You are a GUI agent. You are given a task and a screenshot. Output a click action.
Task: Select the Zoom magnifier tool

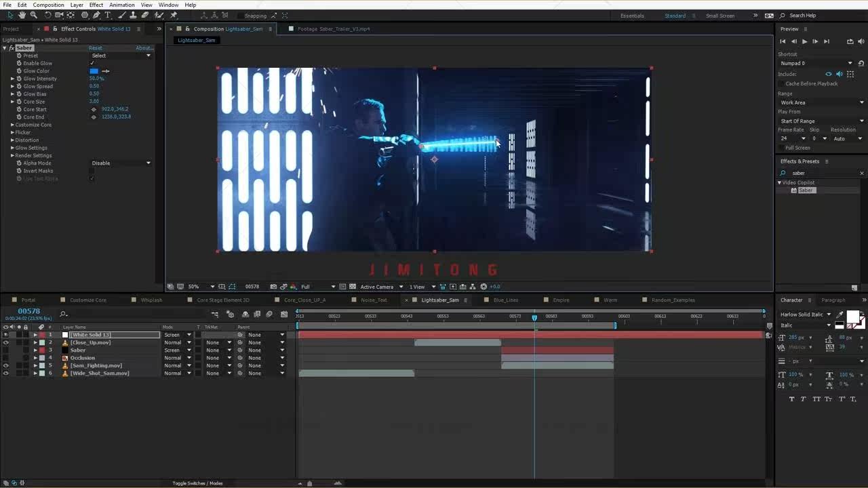[x=33, y=15]
